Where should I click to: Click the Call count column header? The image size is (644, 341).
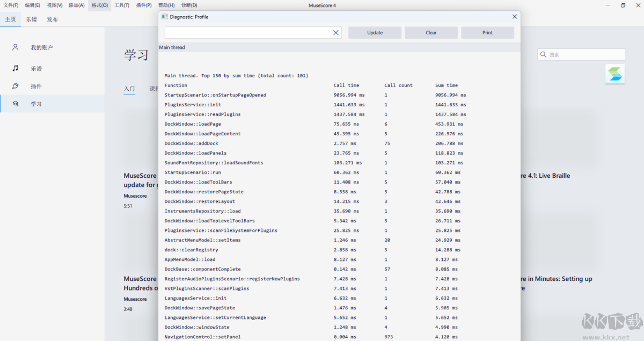399,85
